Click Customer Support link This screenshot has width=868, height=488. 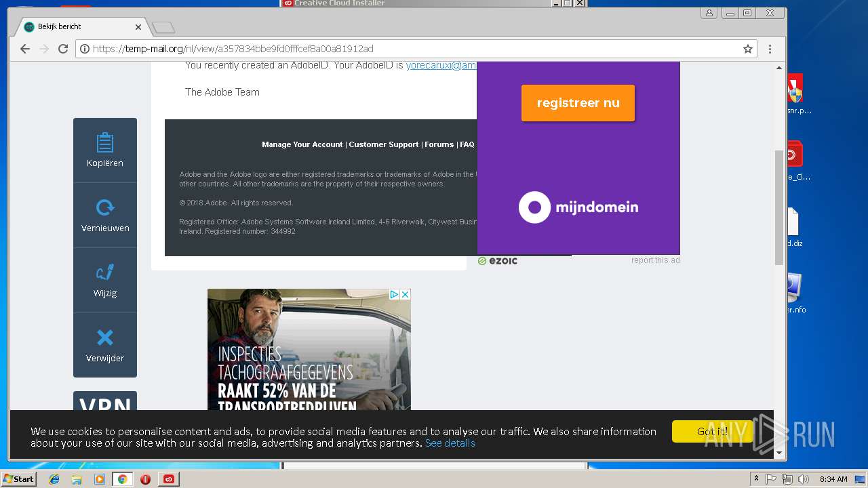(x=384, y=144)
